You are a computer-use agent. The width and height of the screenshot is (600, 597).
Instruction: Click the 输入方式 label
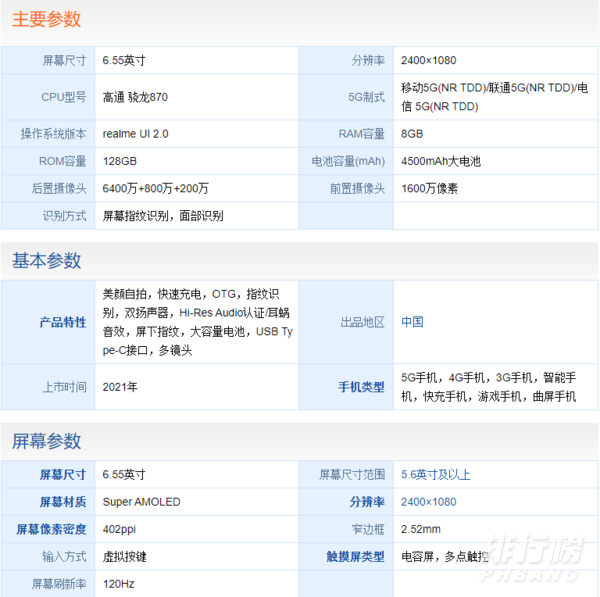pyautogui.click(x=65, y=556)
